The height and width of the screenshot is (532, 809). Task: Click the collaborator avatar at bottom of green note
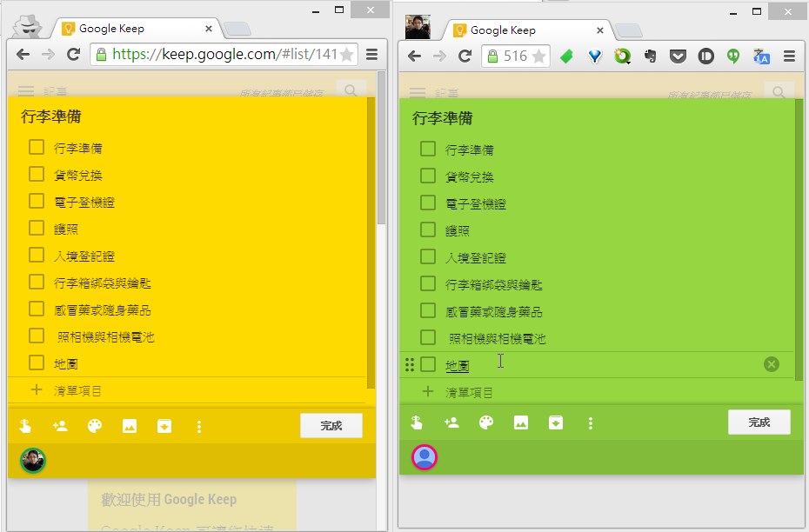(x=425, y=457)
